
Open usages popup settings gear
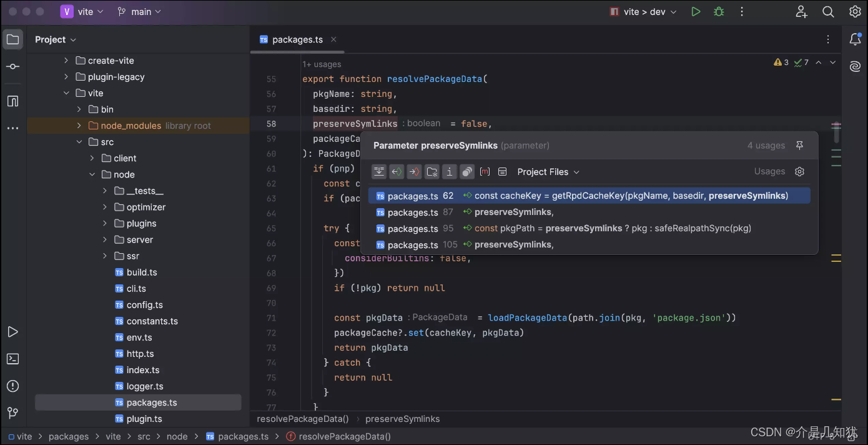[799, 172]
